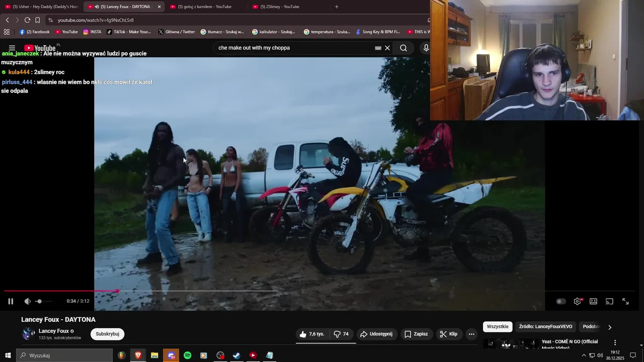This screenshot has height=362, width=644.
Task: Go forward in the browser
Action: click(17, 20)
